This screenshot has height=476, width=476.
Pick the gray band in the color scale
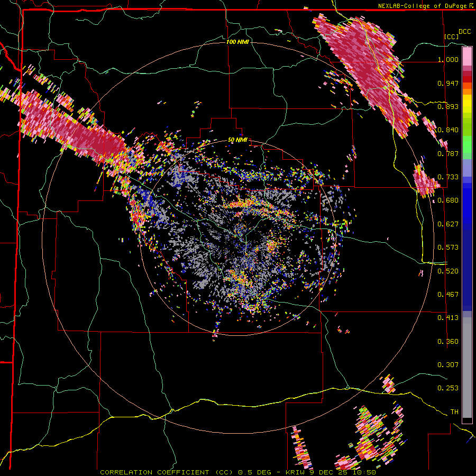tap(467, 368)
